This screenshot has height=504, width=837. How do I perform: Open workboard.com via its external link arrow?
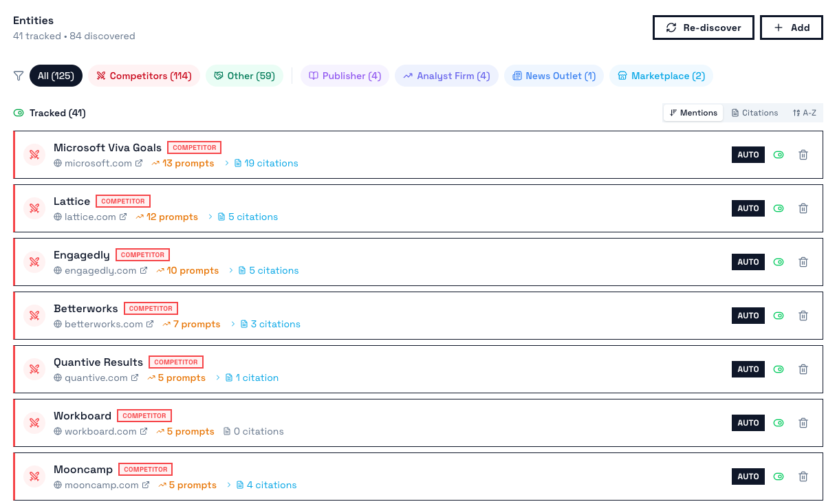144,431
